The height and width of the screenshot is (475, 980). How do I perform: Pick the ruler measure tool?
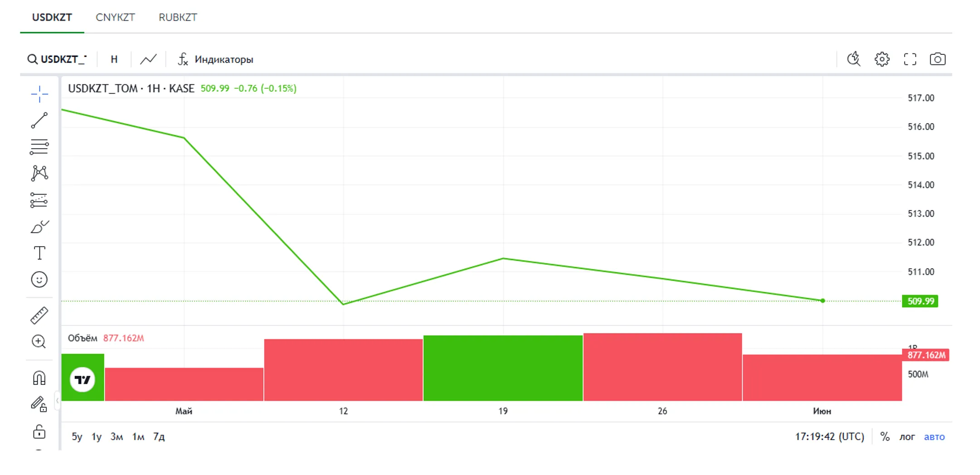[x=39, y=315]
